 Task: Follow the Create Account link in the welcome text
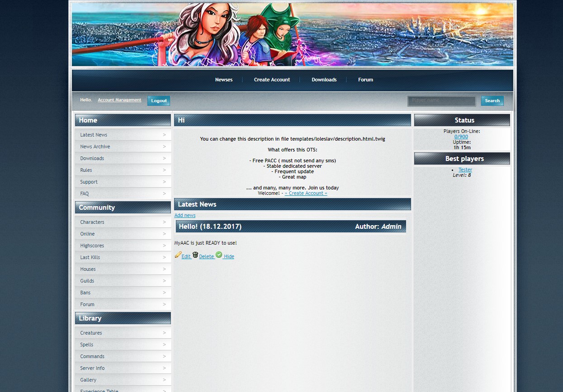point(306,193)
